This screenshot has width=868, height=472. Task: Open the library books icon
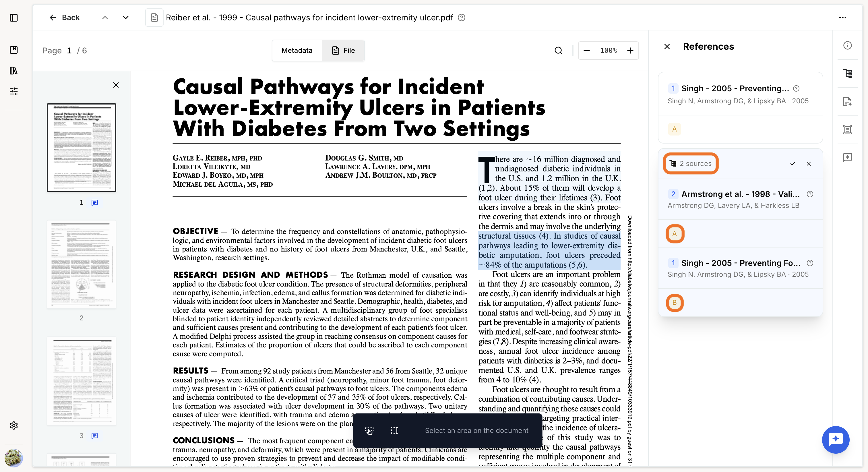click(x=14, y=70)
